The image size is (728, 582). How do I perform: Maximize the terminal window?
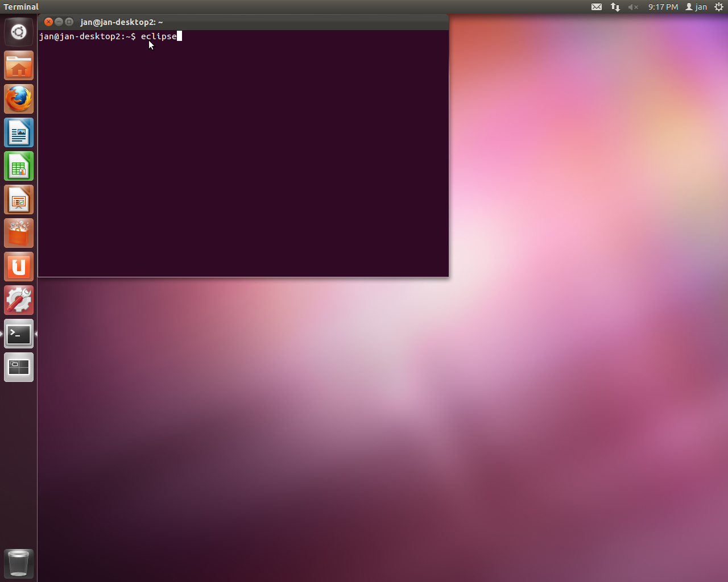(69, 22)
